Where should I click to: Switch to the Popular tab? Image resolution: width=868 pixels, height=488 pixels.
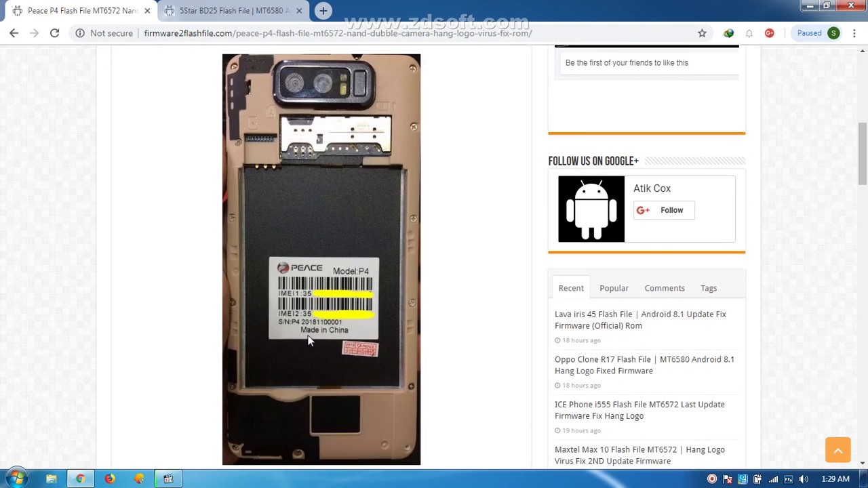(614, 288)
